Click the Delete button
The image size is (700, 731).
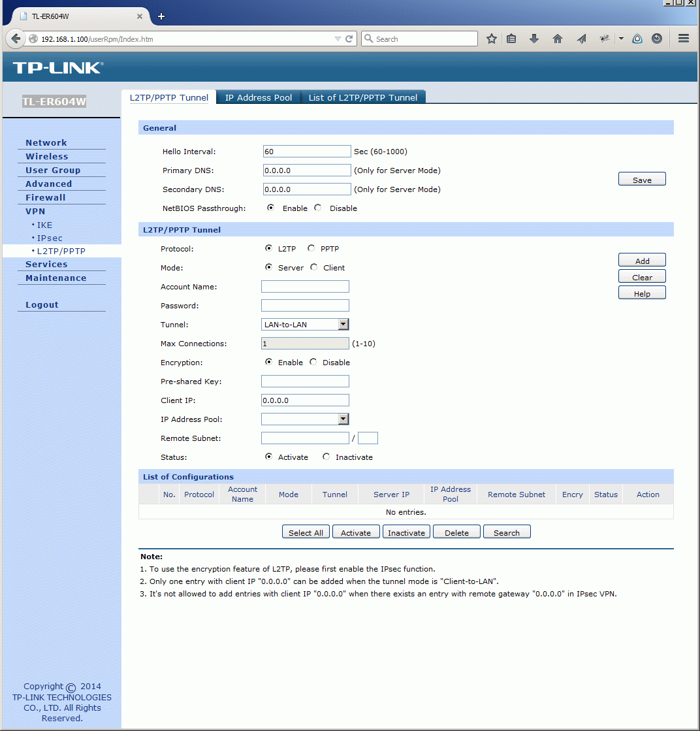point(456,532)
